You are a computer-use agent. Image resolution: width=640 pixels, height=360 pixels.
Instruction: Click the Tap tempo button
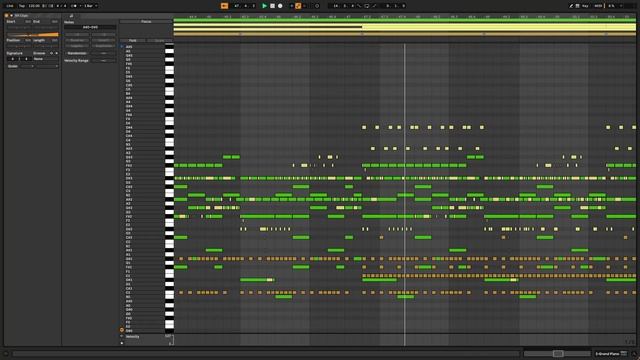click(x=22, y=6)
